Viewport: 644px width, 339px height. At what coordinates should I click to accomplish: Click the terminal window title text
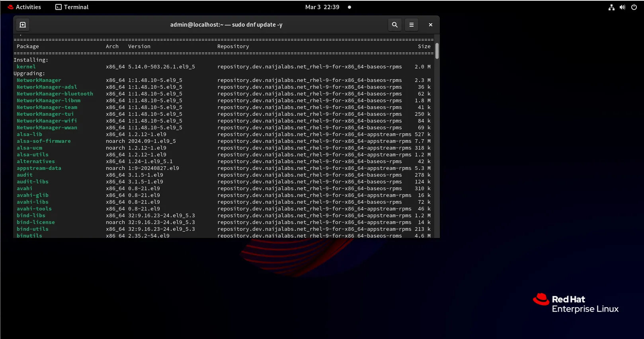pyautogui.click(x=226, y=25)
